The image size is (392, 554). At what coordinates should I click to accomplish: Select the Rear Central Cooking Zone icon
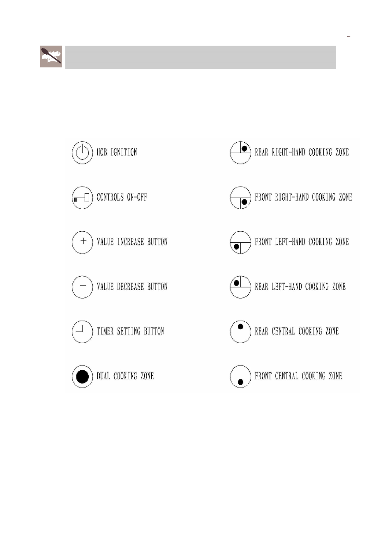pos(240,332)
